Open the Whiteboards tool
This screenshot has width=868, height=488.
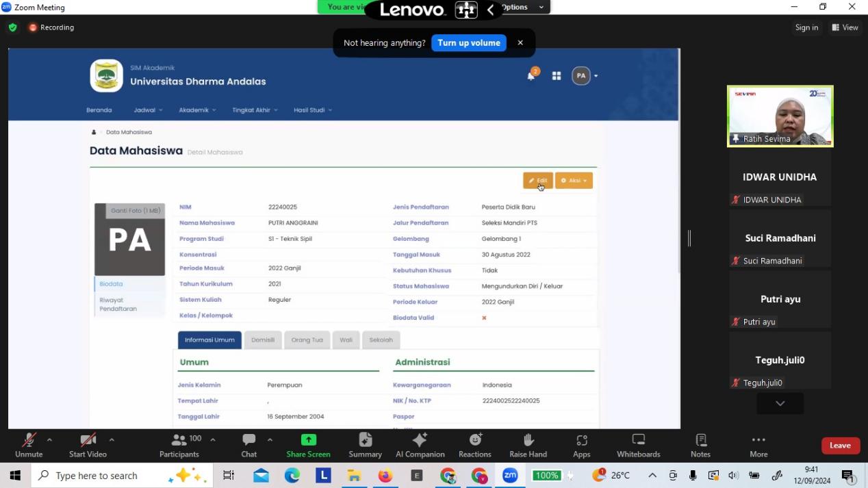point(638,445)
